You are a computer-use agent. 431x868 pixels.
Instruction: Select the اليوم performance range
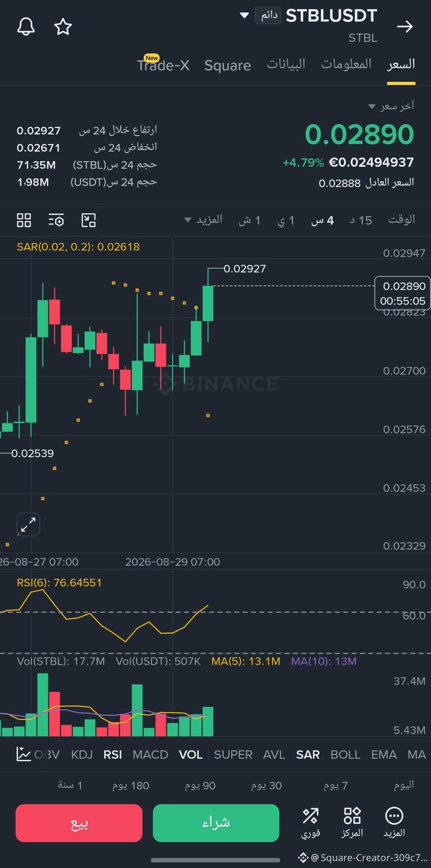(x=404, y=785)
